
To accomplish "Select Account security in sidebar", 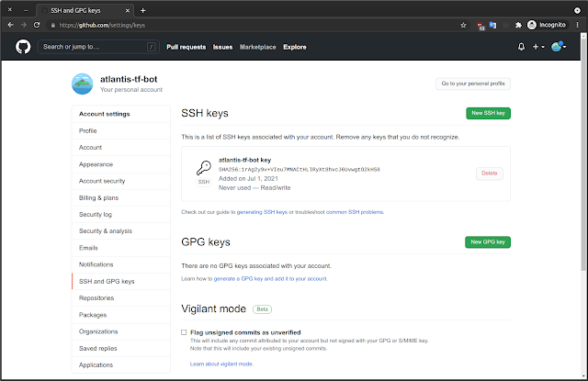I will tap(120, 181).
